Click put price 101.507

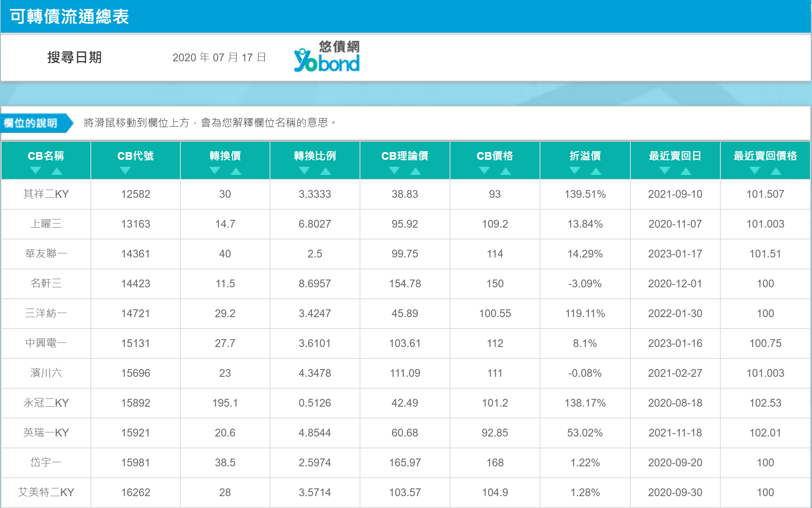[765, 194]
